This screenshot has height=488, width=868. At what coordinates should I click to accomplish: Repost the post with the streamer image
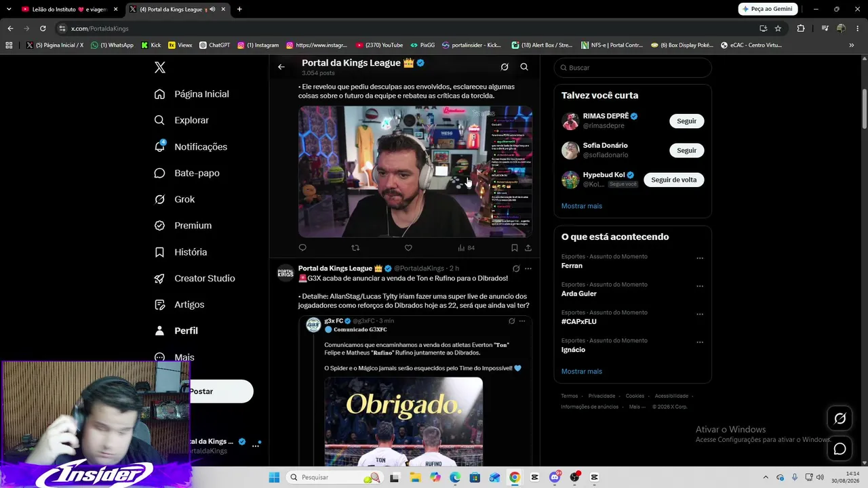point(355,248)
